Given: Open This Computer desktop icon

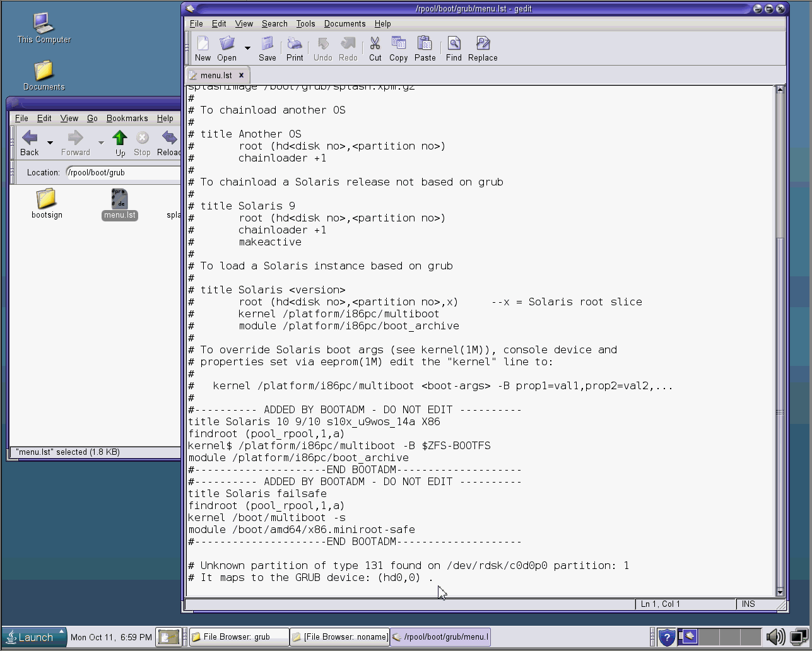Looking at the screenshot, I should [x=44, y=28].
